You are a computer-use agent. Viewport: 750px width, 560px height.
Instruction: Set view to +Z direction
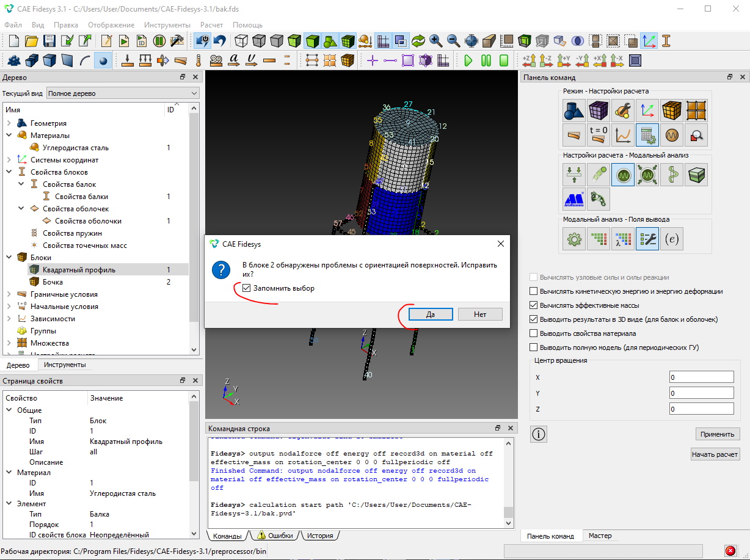point(529,60)
